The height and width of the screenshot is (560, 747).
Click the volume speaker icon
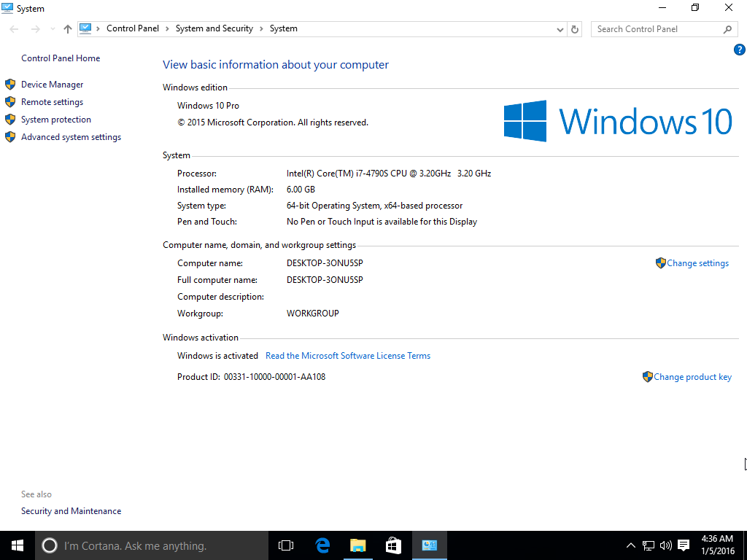coord(665,545)
